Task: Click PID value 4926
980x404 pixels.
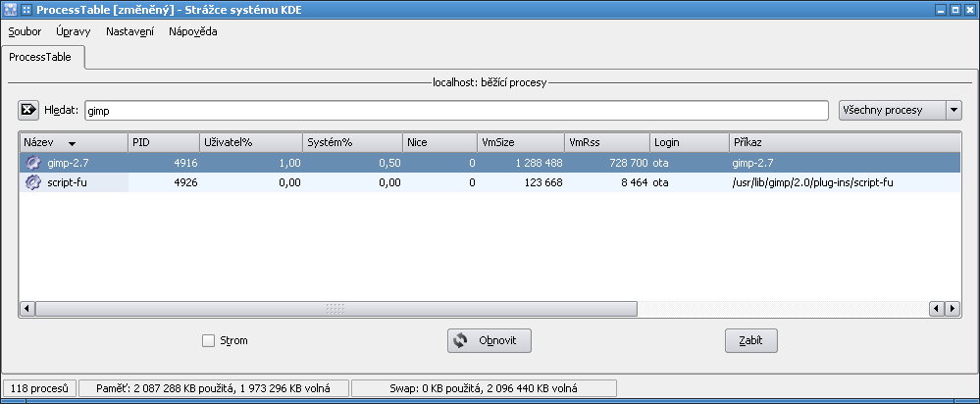Action: [185, 183]
